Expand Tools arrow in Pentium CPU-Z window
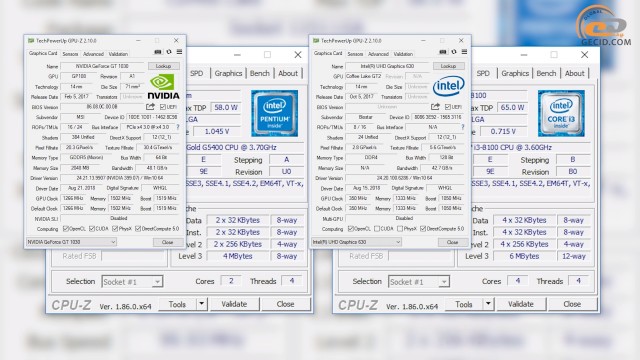 [202, 304]
